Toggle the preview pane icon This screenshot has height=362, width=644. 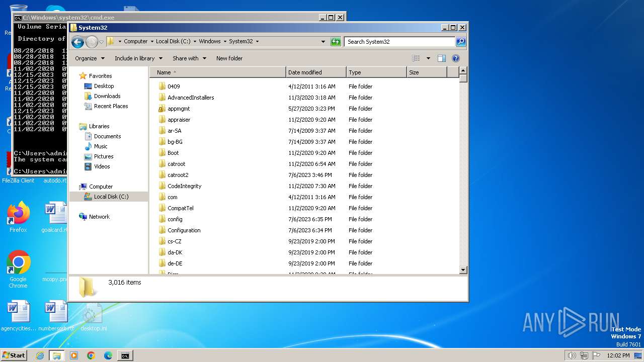442,58
